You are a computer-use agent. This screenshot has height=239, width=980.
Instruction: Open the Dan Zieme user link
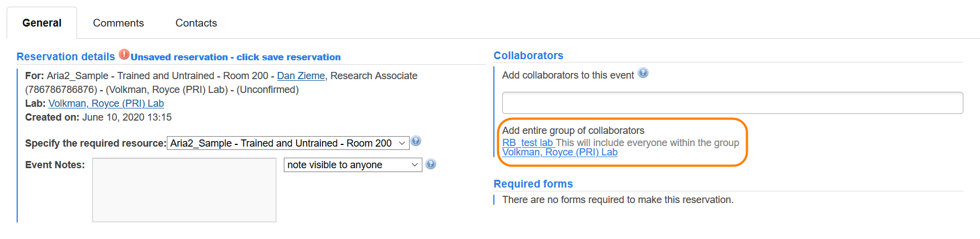(x=301, y=76)
